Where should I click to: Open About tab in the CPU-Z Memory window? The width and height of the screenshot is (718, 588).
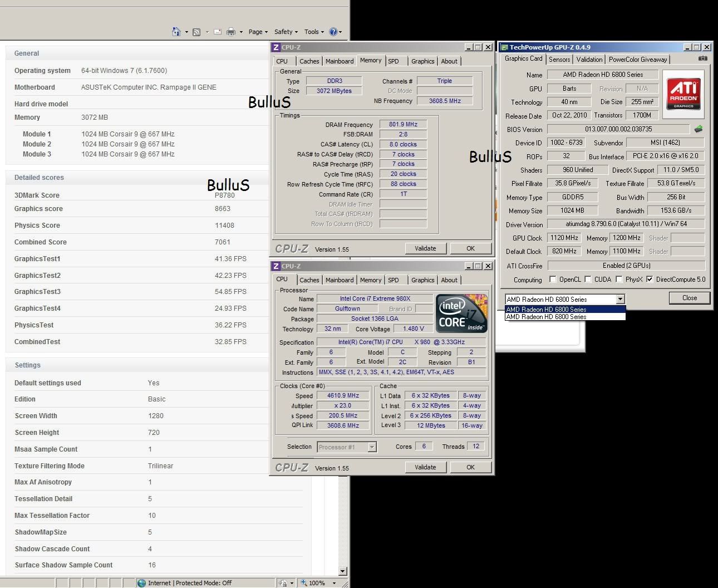pyautogui.click(x=449, y=61)
